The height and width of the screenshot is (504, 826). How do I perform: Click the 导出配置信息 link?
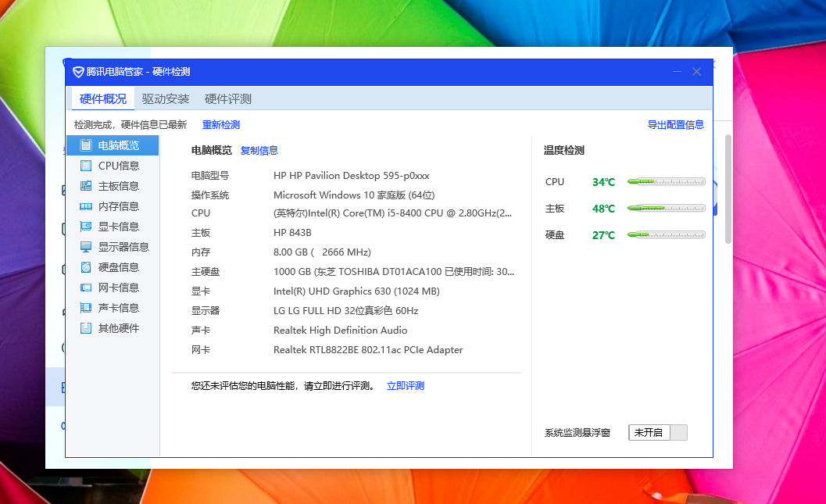click(675, 125)
